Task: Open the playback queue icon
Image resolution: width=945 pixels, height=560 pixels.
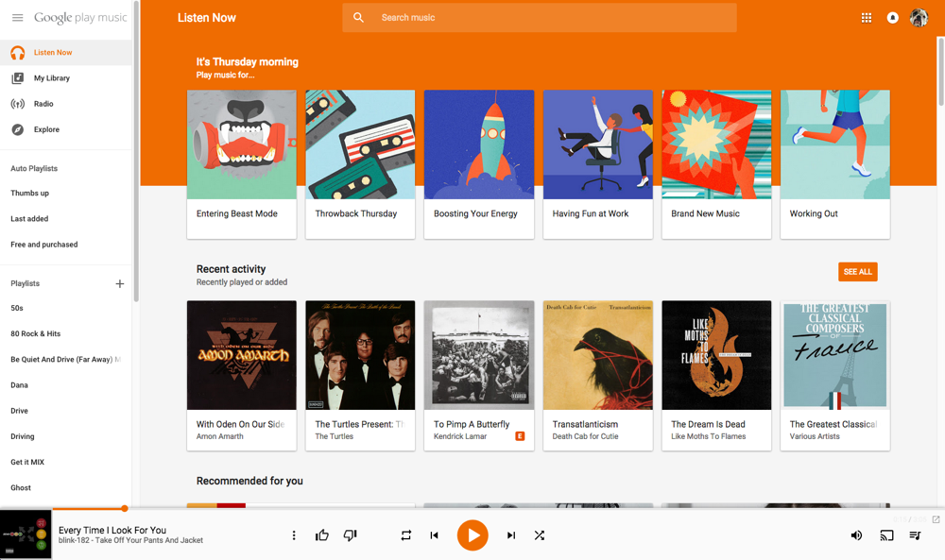Action: [x=915, y=535]
